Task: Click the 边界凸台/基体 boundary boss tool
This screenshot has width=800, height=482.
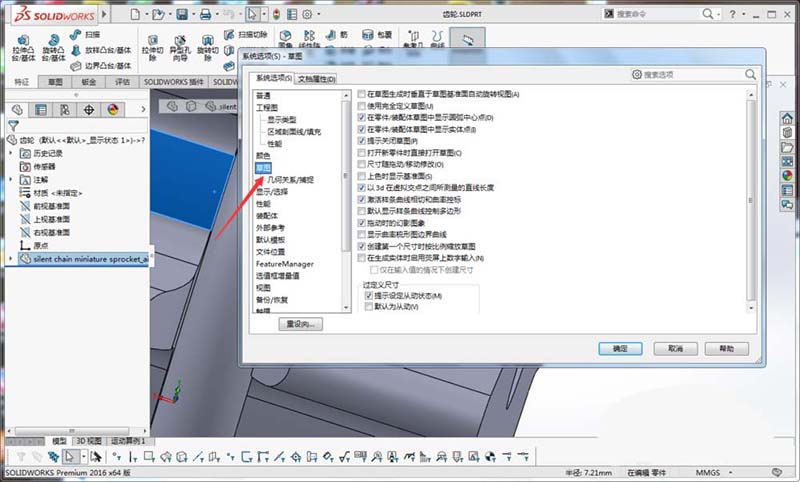Action: coord(101,66)
